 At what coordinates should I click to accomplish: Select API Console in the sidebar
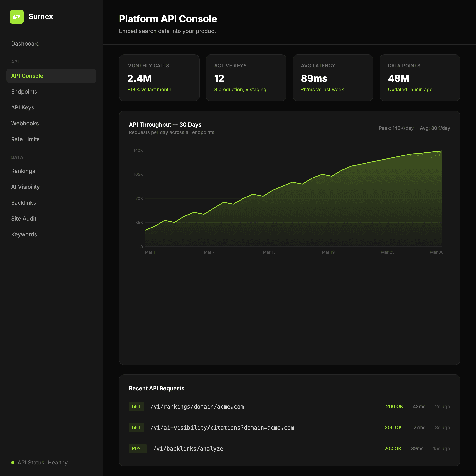(x=27, y=76)
